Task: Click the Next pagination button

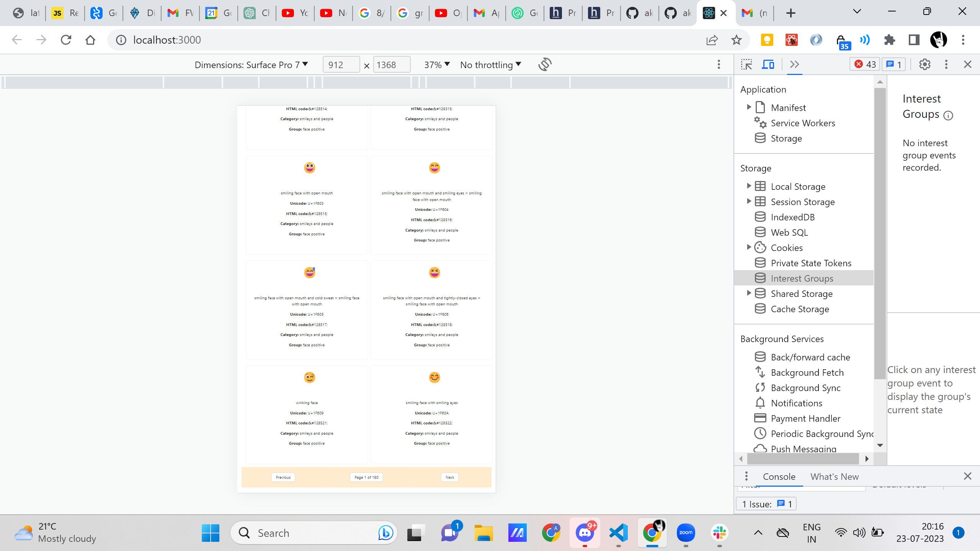Action: pos(449,477)
